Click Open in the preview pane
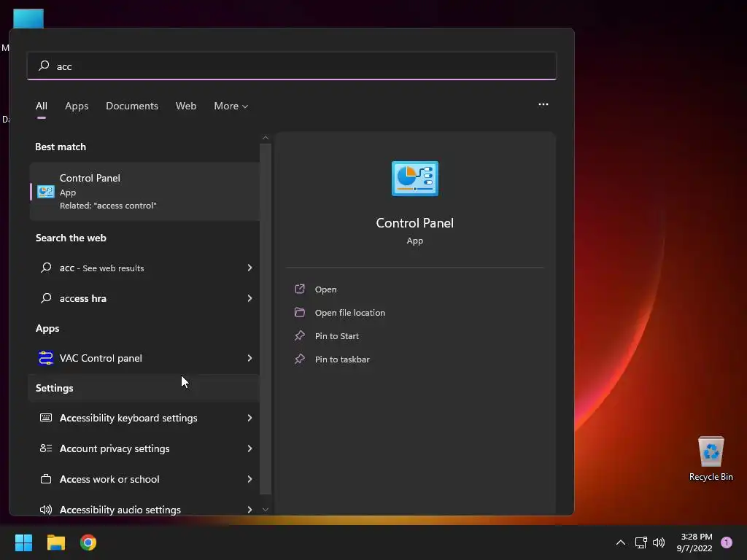 point(326,289)
